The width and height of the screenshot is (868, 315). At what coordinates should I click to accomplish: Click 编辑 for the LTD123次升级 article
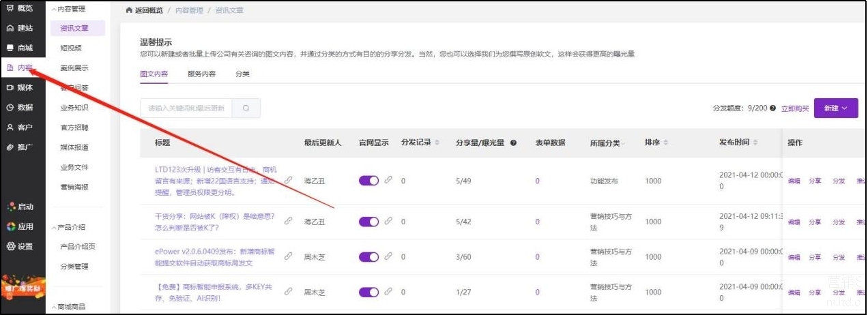(794, 181)
